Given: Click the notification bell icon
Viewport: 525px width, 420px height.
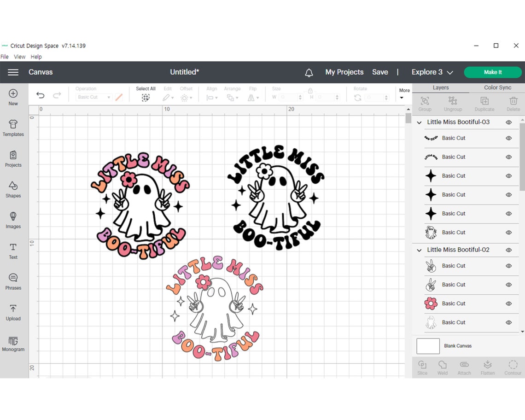Looking at the screenshot, I should point(309,72).
